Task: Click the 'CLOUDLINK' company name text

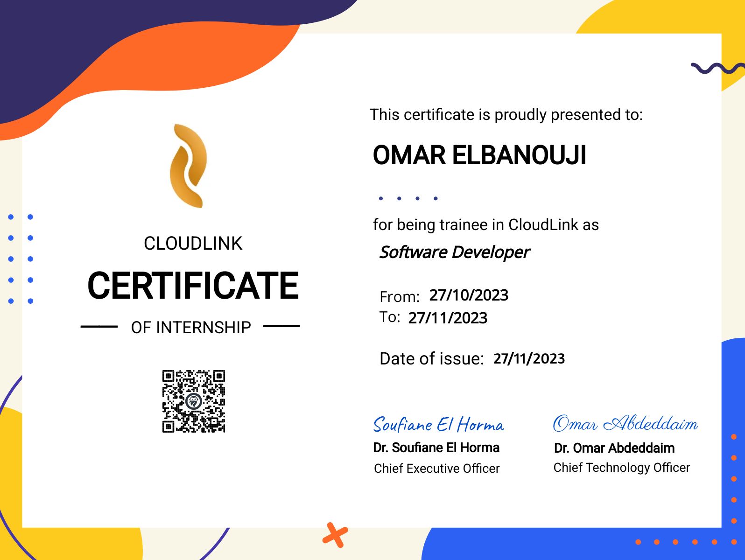Action: point(193,244)
